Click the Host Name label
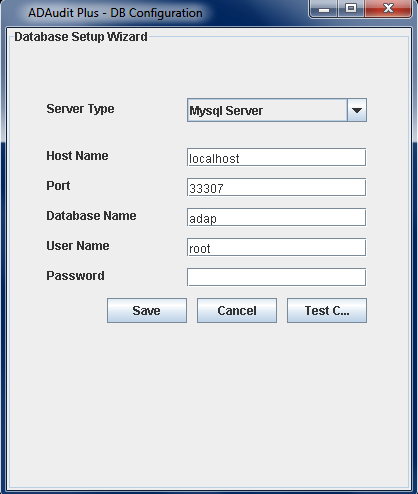 tap(77, 156)
